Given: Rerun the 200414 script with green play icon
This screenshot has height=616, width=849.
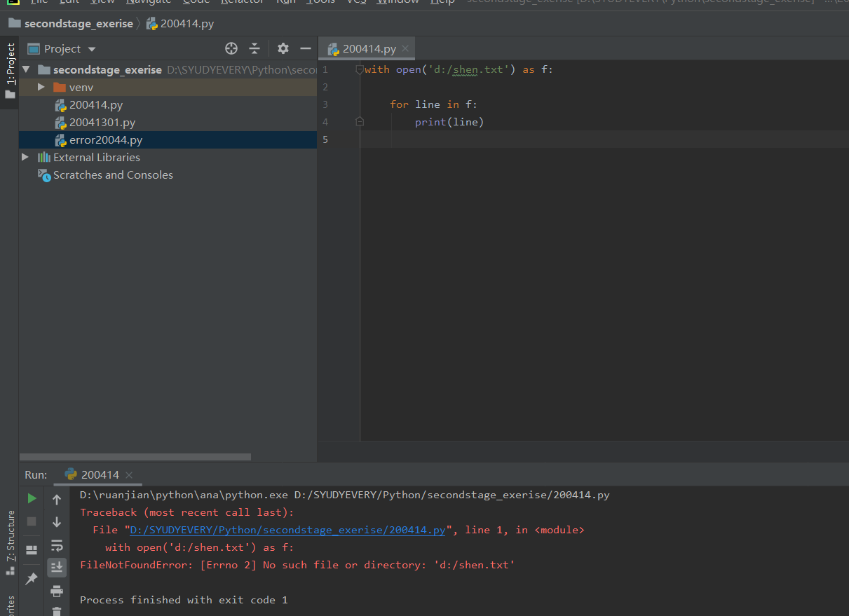Looking at the screenshot, I should (x=32, y=498).
